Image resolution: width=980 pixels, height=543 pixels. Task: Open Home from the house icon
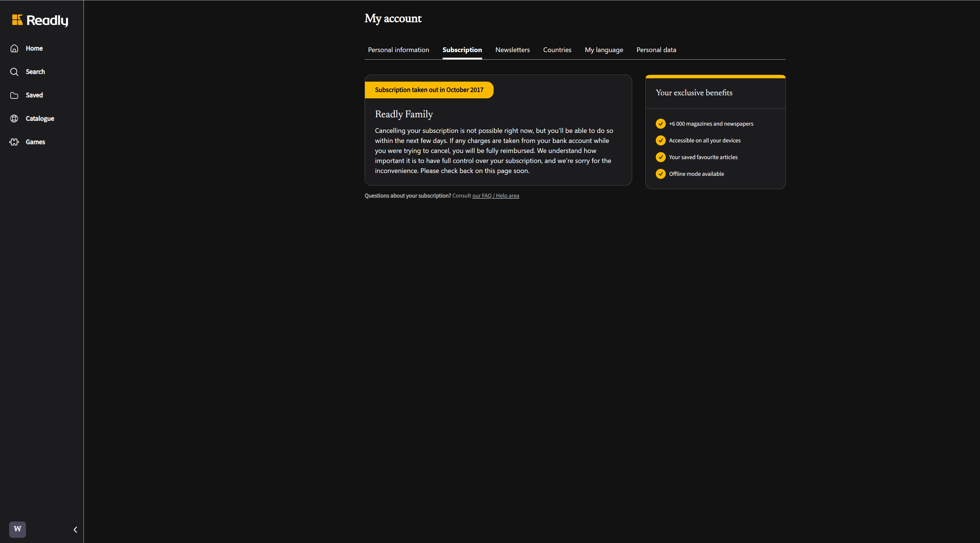(x=14, y=48)
